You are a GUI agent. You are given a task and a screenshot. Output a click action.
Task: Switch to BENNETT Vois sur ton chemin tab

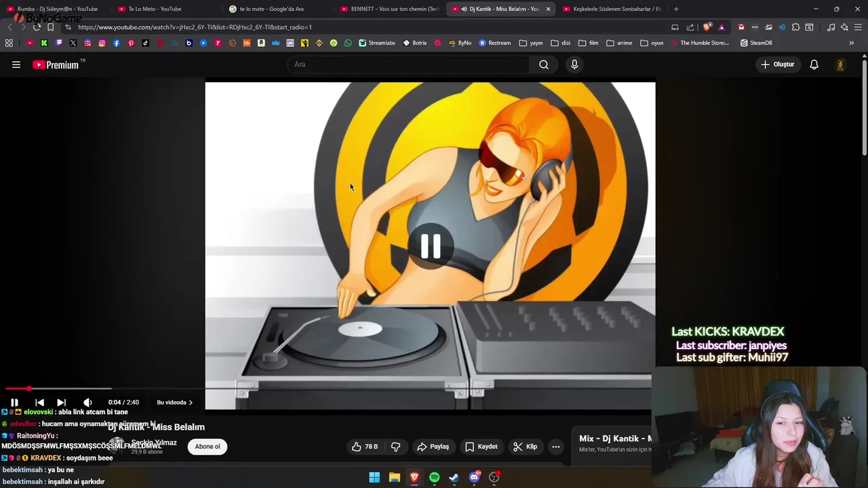pos(390,9)
